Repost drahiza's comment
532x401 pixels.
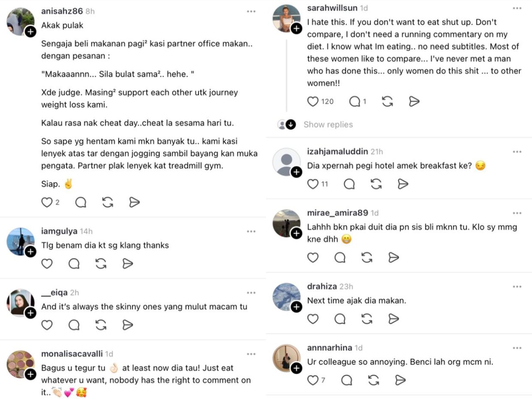[x=367, y=319]
